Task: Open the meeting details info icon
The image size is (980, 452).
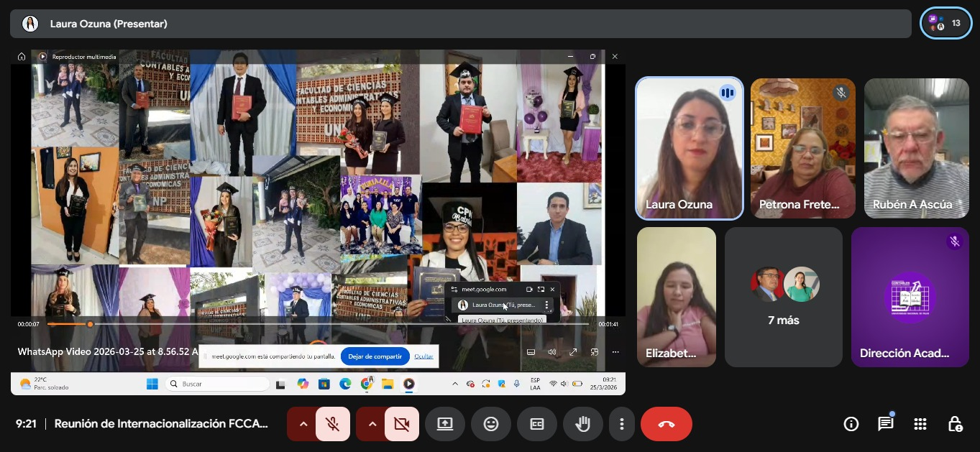Action: pos(851,424)
